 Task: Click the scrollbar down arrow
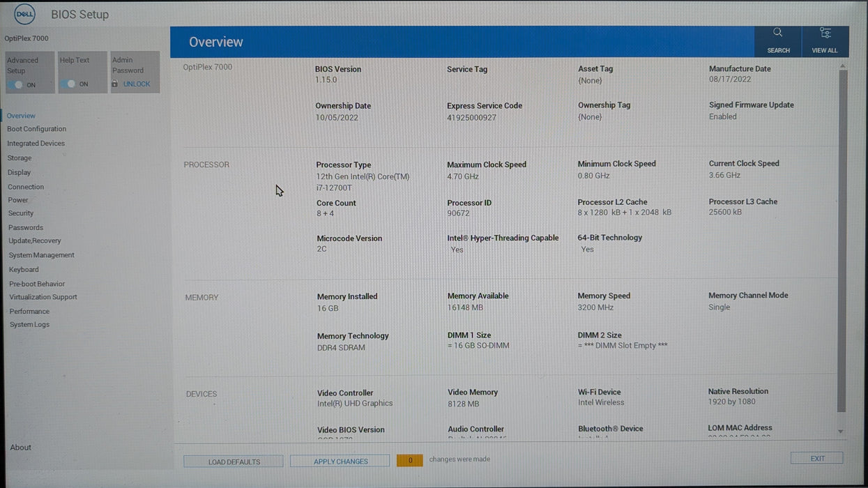pyautogui.click(x=840, y=432)
